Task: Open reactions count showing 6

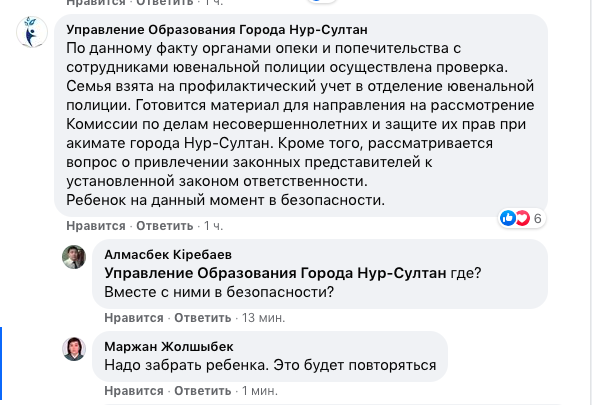Action: pos(538,219)
